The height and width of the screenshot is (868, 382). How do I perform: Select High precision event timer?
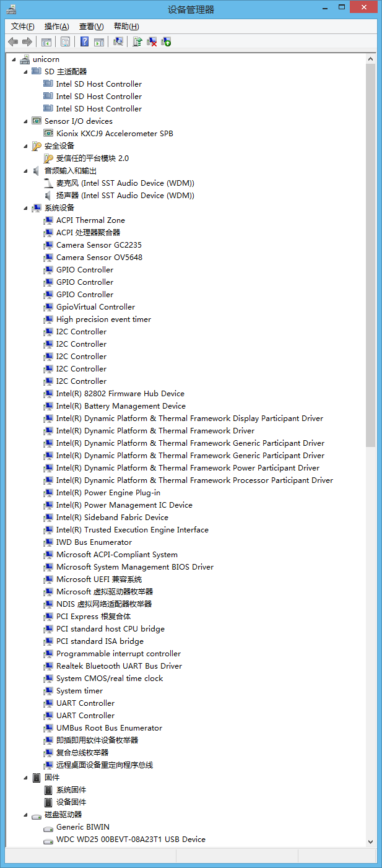103,319
